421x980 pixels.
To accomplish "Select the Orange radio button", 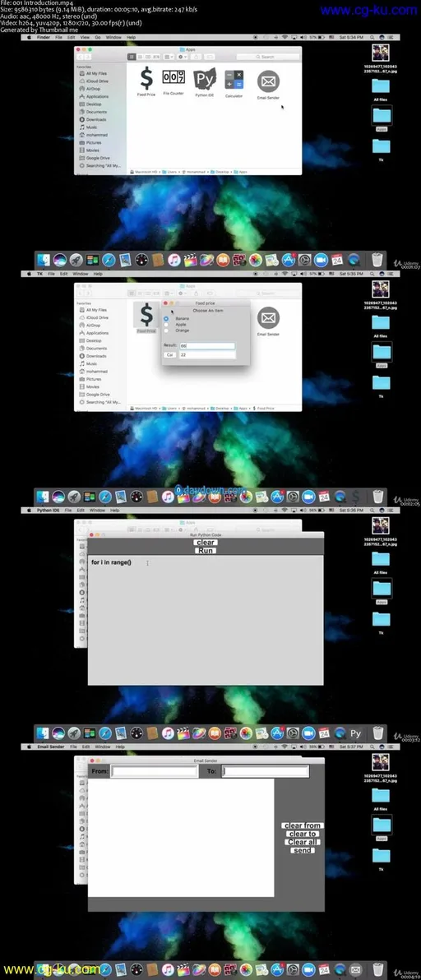I will 166,330.
